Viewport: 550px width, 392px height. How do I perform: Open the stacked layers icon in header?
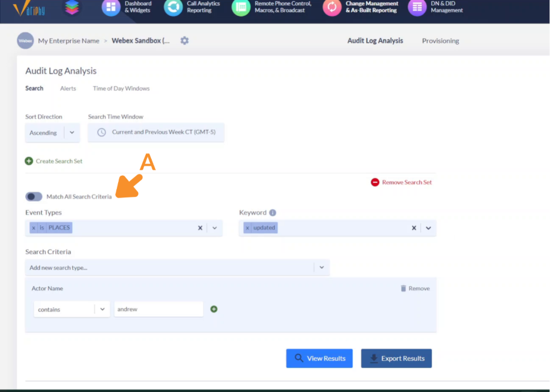(72, 8)
